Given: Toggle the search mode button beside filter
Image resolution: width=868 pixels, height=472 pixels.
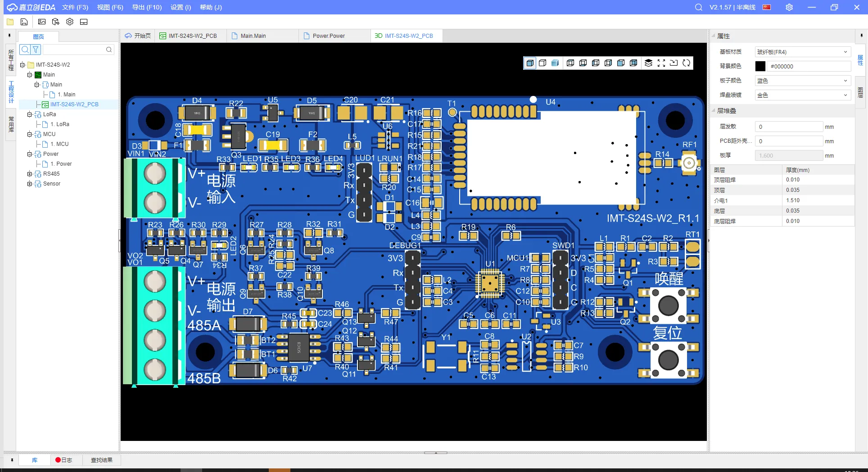Looking at the screenshot, I should [x=25, y=50].
